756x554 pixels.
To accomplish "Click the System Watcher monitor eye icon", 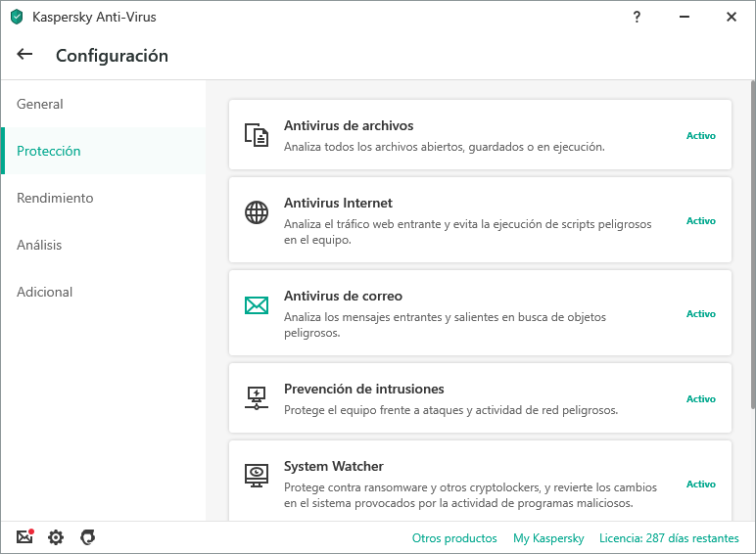I will tap(256, 476).
